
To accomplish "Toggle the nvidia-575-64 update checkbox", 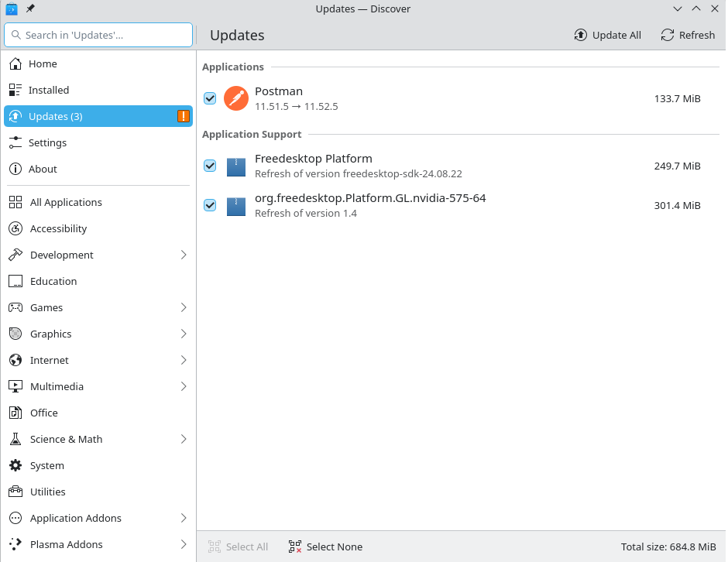I will coord(210,205).
